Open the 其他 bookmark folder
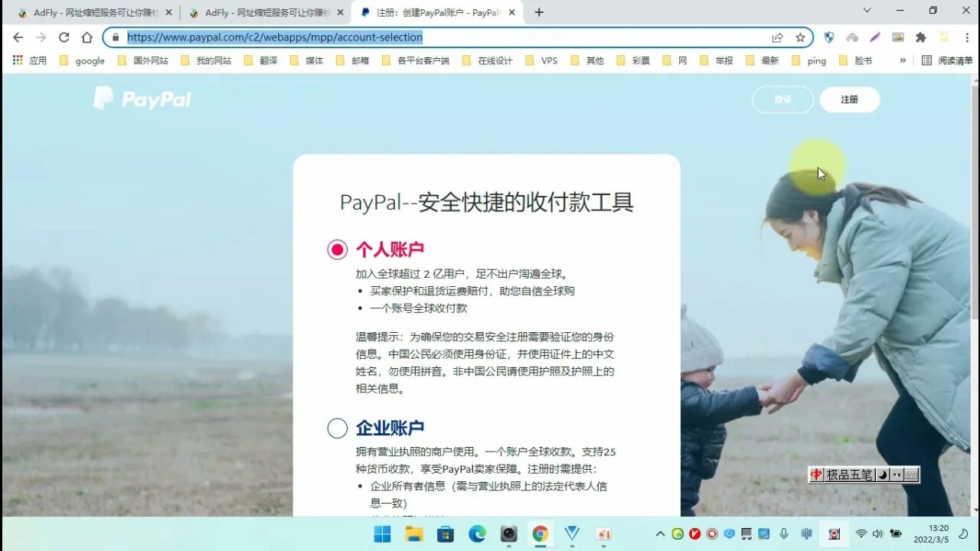 point(587,60)
